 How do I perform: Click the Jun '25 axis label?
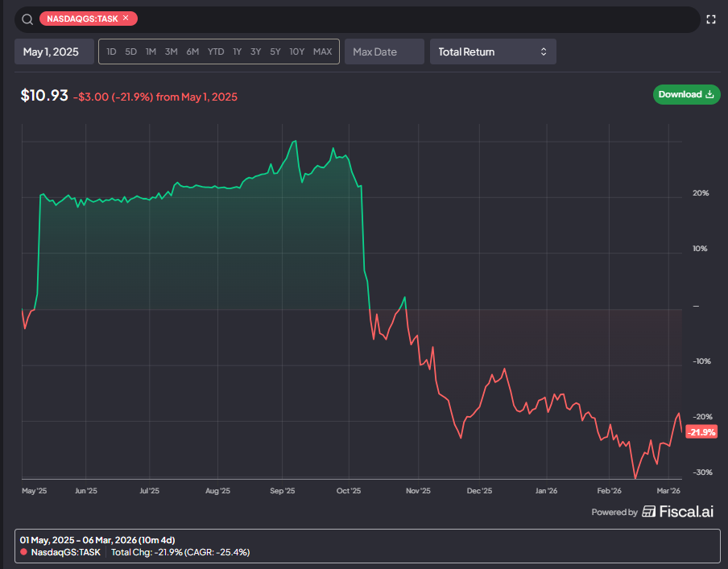tap(86, 491)
